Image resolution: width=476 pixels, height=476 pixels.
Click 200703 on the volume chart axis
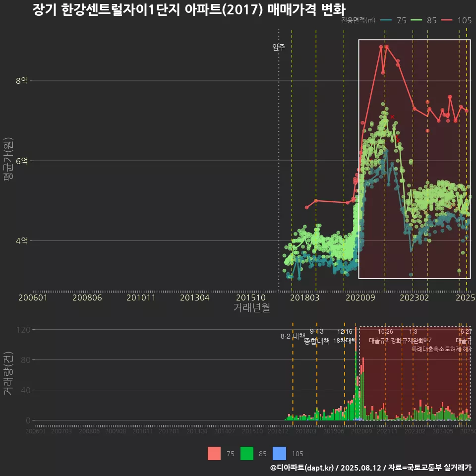61,431
